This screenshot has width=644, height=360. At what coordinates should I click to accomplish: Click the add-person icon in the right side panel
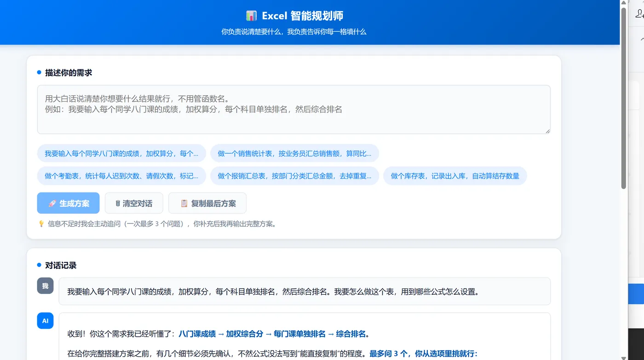[639, 14]
